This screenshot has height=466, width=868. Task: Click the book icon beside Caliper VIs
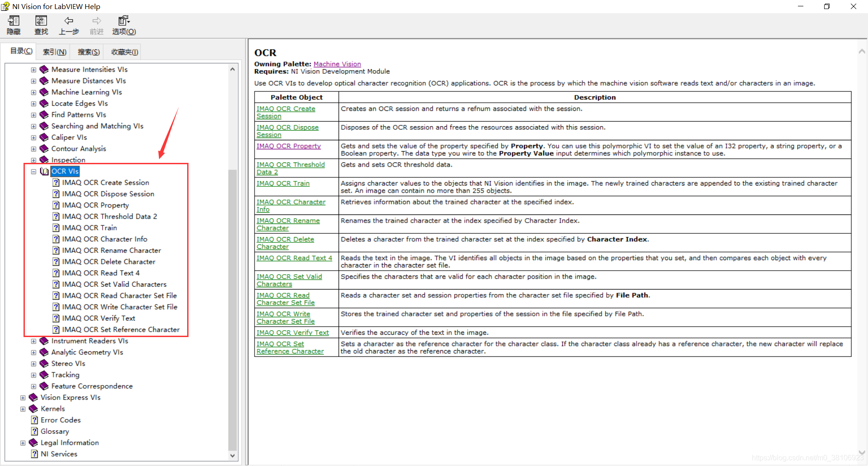point(44,137)
